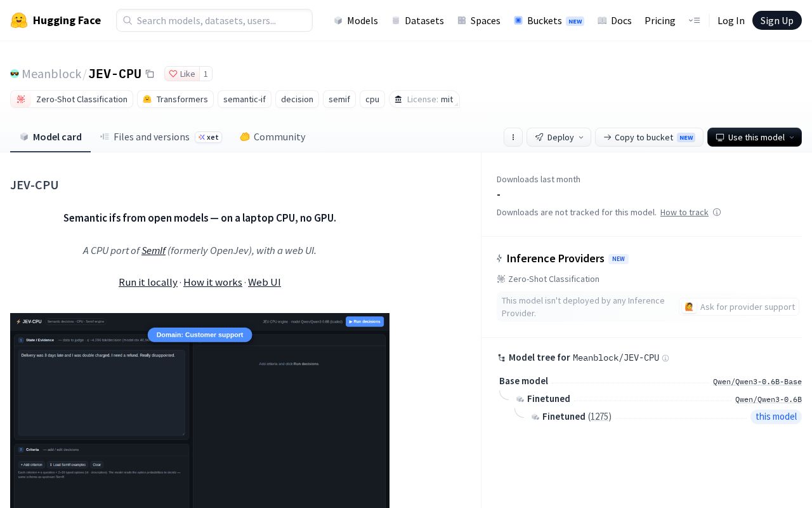Click the Hugging Face logo emoji
The height and width of the screenshot is (508, 812).
click(19, 20)
